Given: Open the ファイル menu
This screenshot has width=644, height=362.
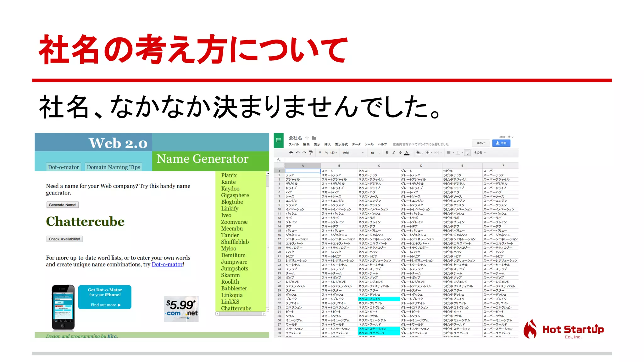Looking at the screenshot, I should click(294, 145).
